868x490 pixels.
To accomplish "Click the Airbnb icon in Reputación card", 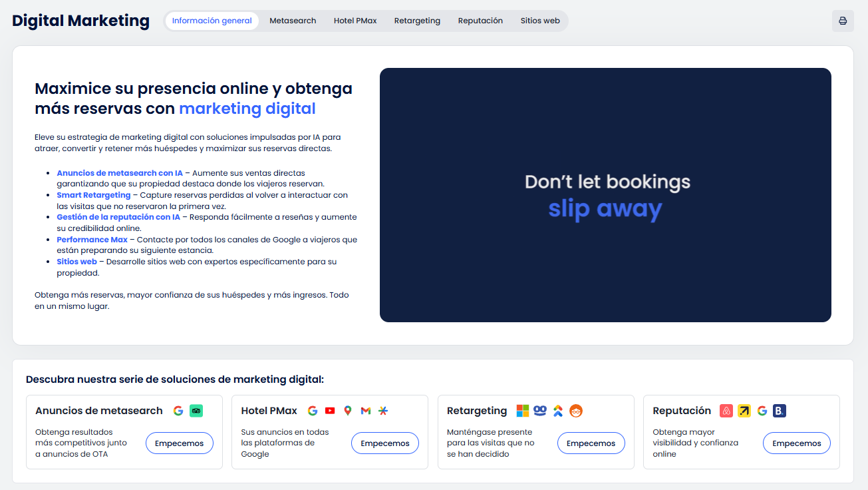I will pyautogui.click(x=726, y=411).
